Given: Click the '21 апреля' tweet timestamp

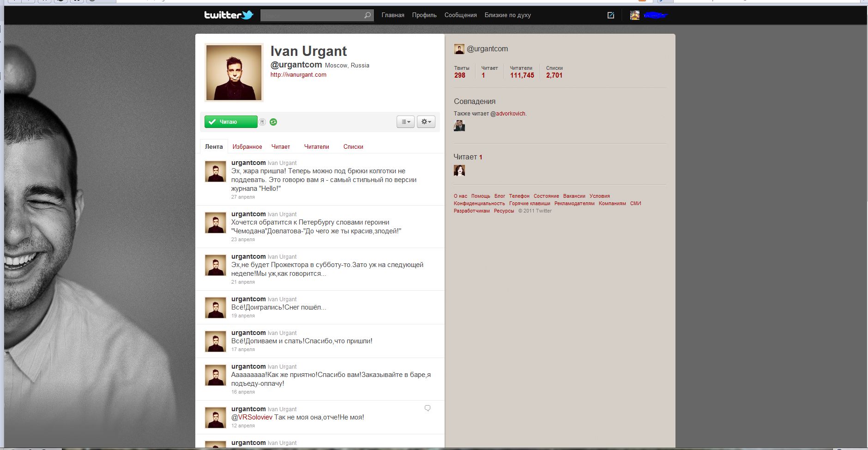Looking at the screenshot, I should (x=243, y=282).
